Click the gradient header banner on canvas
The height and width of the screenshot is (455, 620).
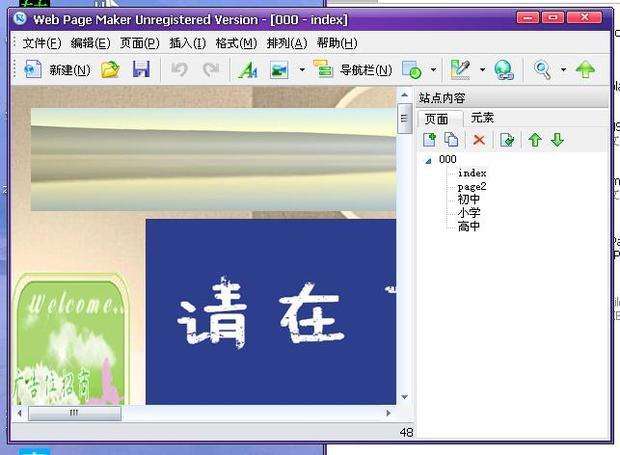tap(214, 159)
